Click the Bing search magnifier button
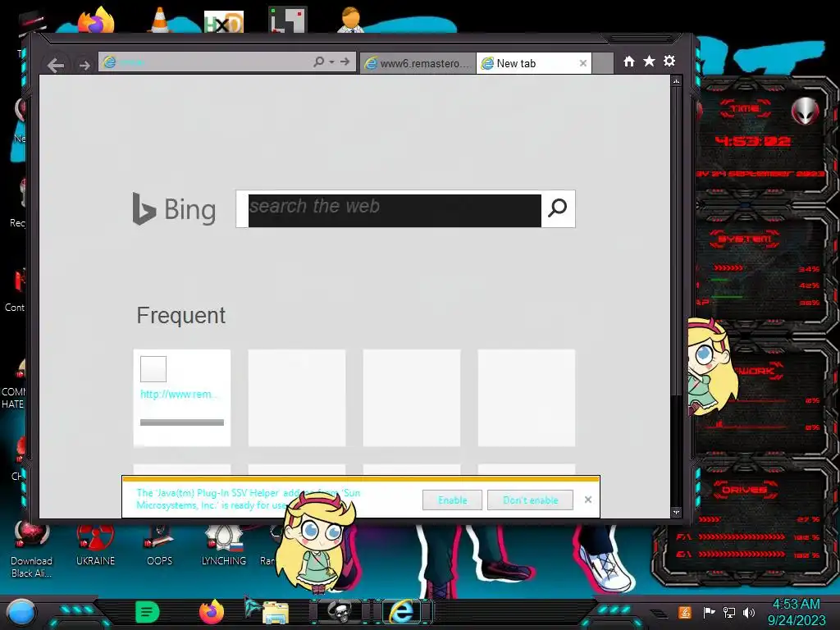 point(558,208)
